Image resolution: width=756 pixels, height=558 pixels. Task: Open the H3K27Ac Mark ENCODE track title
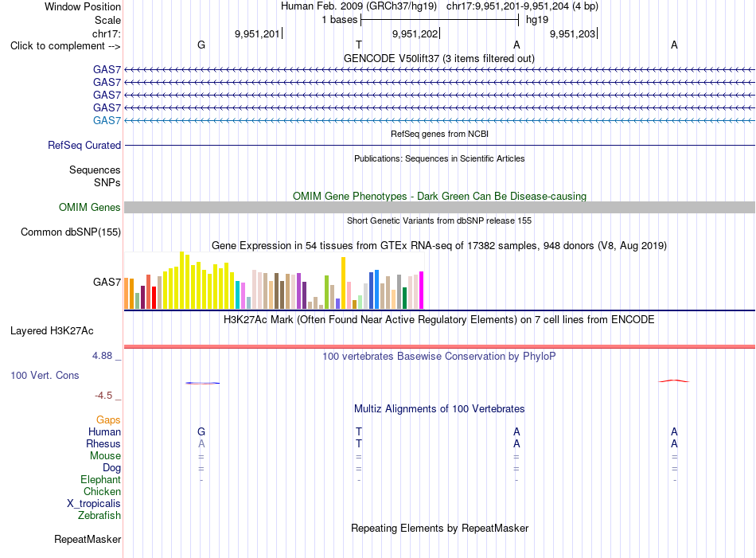tap(439, 320)
